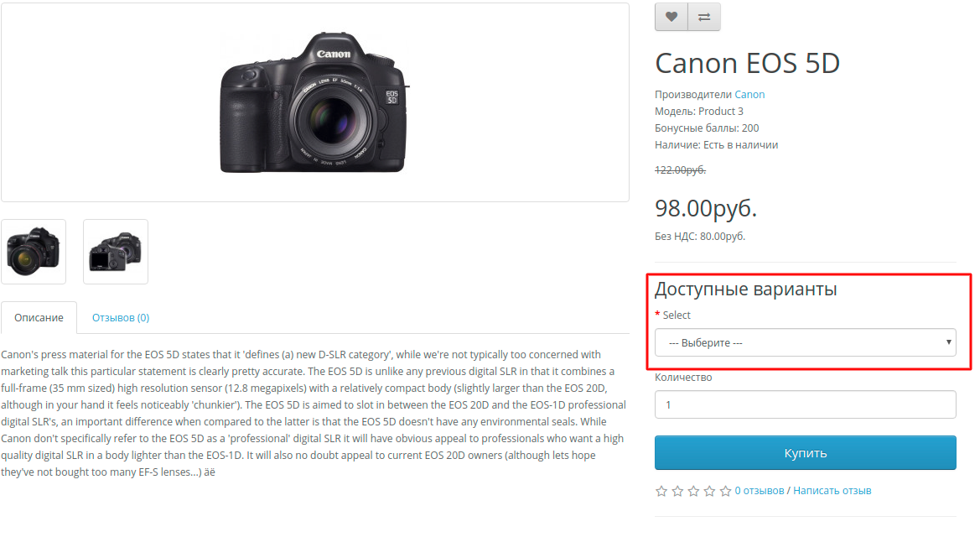980x537 pixels.
Task: Open the Отзывов (0) tab
Action: 121,318
